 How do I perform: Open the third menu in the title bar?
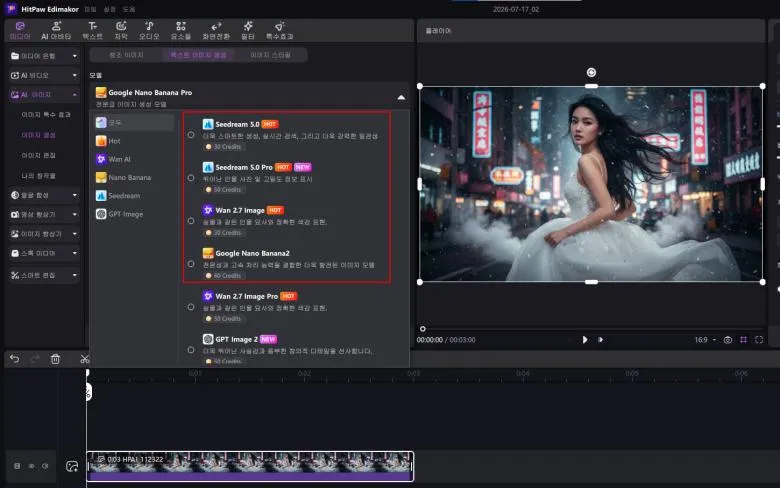129,9
